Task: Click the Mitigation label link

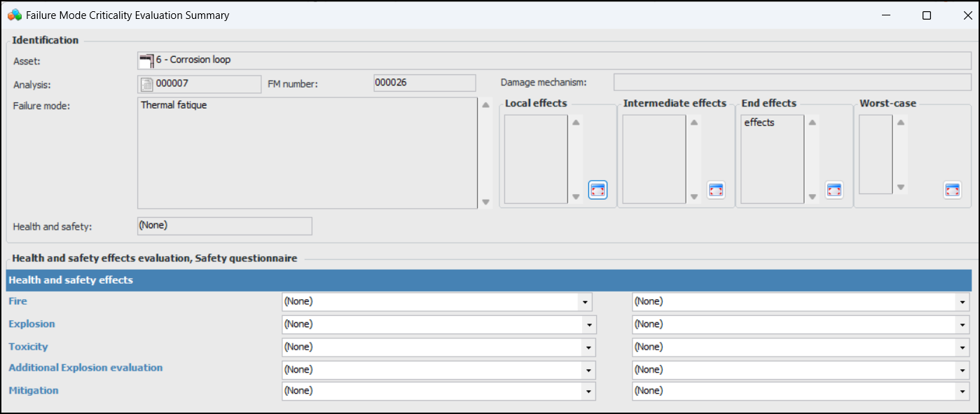Action: (x=34, y=391)
